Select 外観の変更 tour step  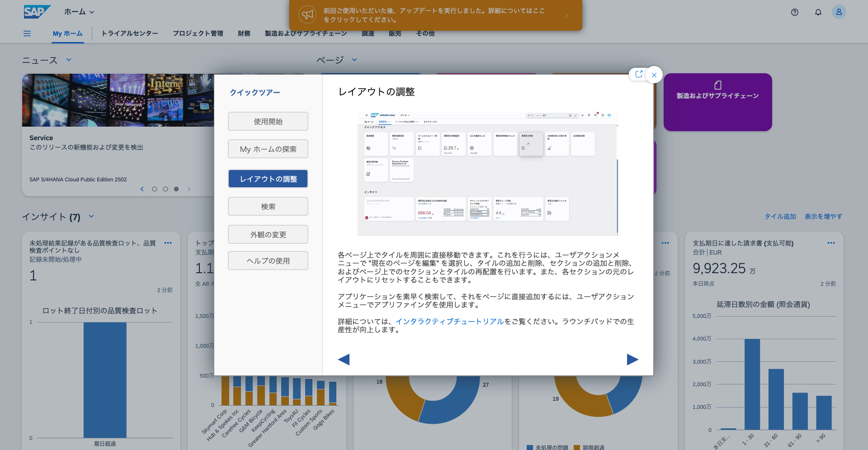click(x=268, y=234)
